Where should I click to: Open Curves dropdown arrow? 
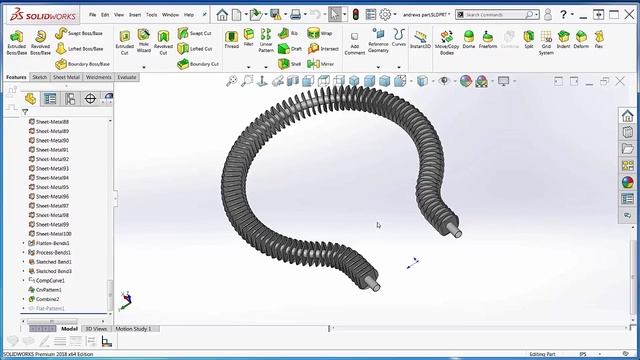(x=399, y=67)
